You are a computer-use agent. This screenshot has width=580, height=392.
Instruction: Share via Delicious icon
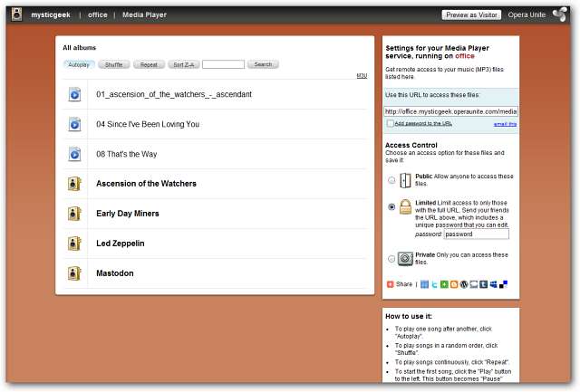[x=504, y=284]
